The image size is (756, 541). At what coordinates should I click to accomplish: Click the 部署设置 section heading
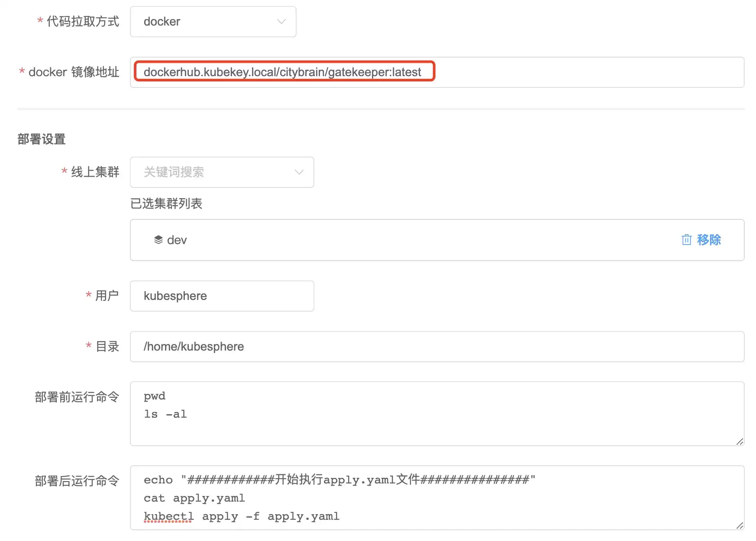(x=42, y=139)
